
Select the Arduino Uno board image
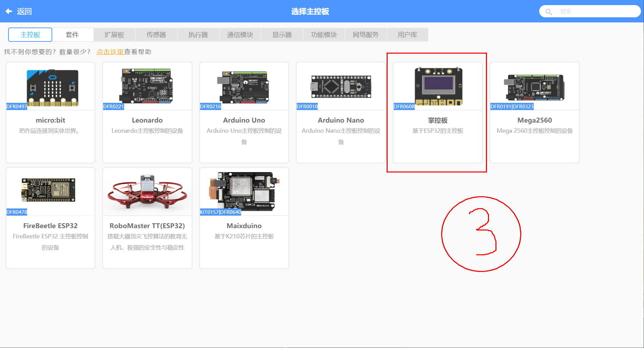point(243,87)
